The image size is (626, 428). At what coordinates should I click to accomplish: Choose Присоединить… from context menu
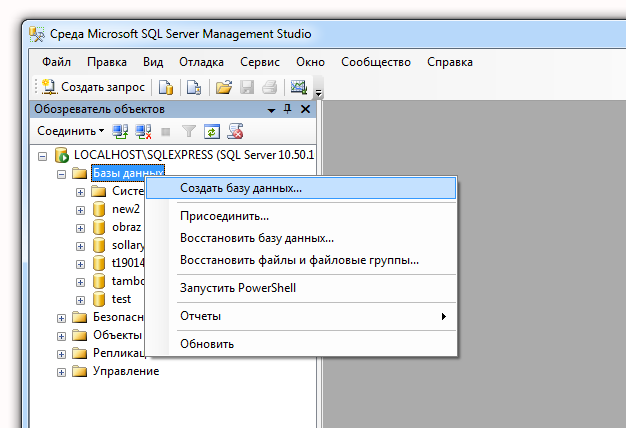click(301, 216)
